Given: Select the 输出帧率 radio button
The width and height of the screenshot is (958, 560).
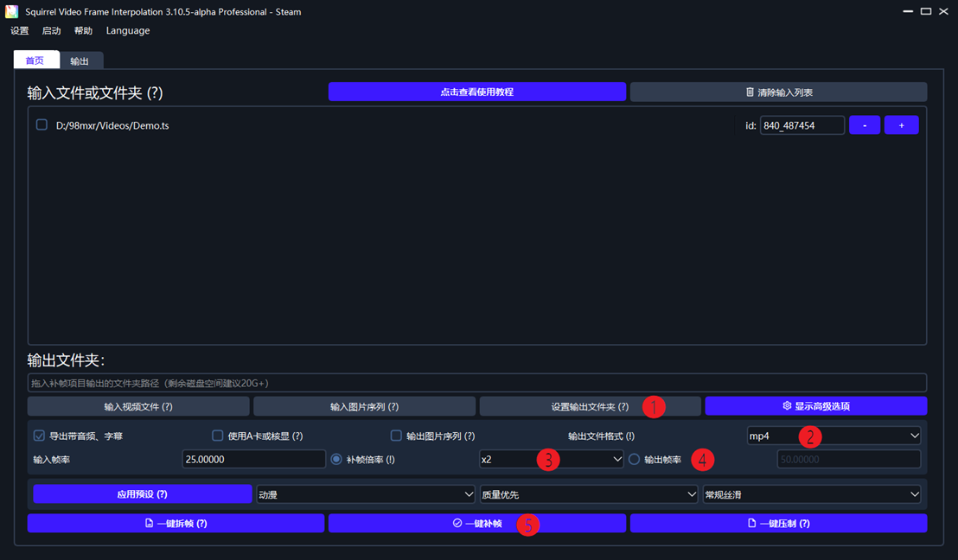Looking at the screenshot, I should (x=634, y=459).
